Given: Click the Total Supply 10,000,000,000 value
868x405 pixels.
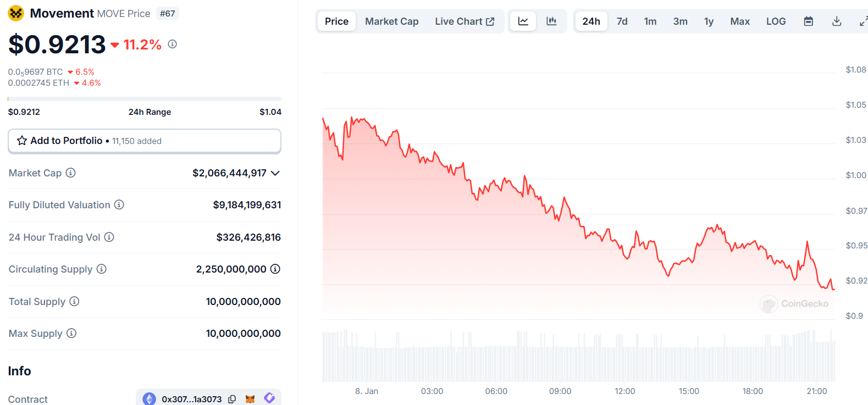Looking at the screenshot, I should click(243, 302).
